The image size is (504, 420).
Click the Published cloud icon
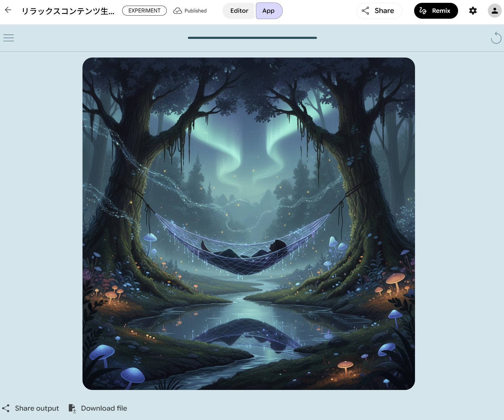(x=178, y=11)
